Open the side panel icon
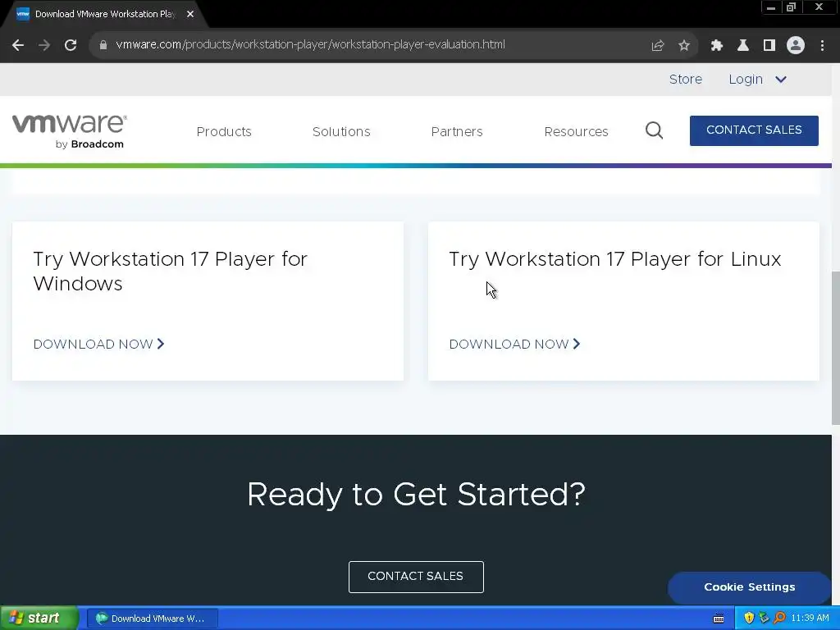The image size is (840, 630). [x=769, y=46]
